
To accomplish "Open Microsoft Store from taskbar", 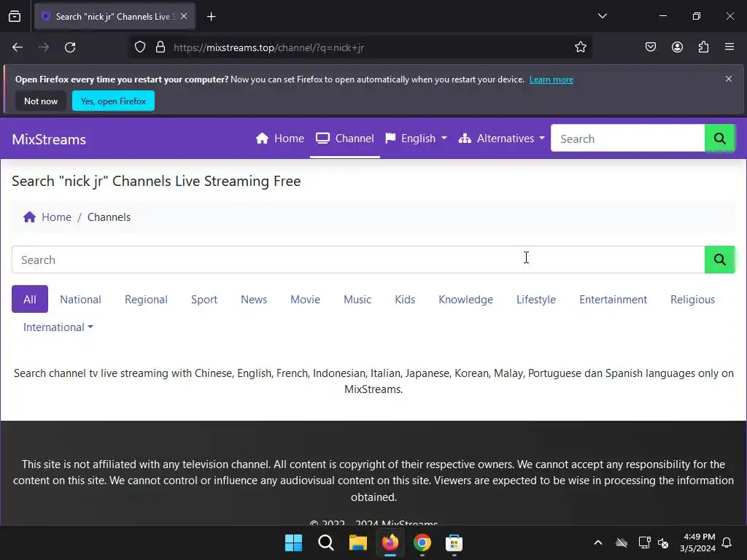I will pyautogui.click(x=454, y=542).
